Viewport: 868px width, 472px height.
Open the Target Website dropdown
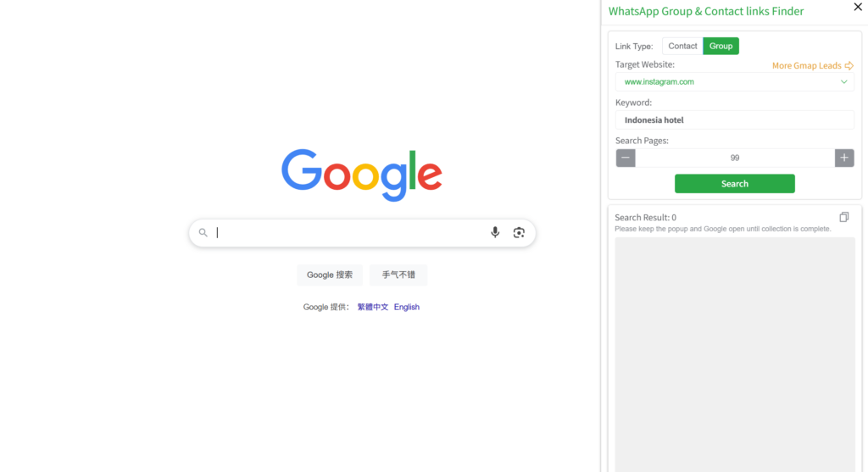point(735,82)
